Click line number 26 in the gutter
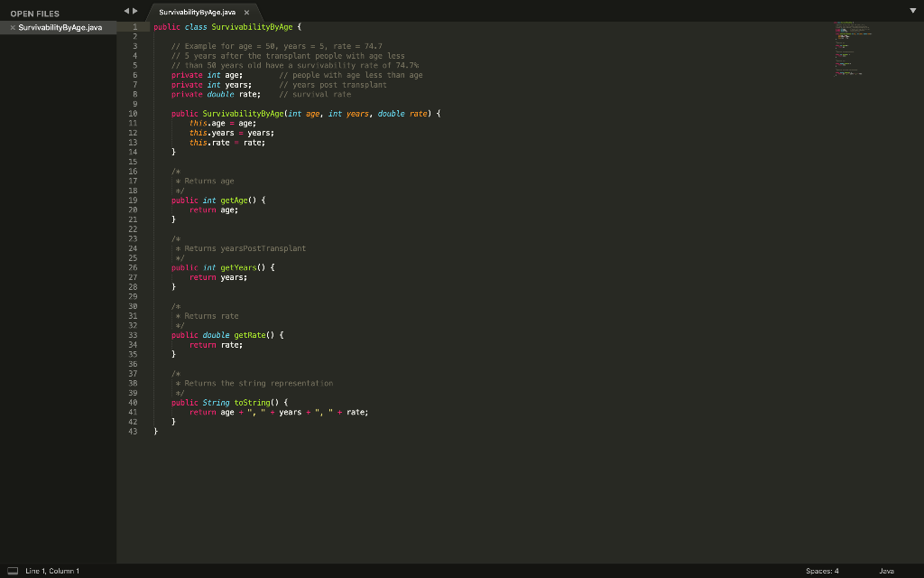The image size is (924, 578). pyautogui.click(x=133, y=267)
